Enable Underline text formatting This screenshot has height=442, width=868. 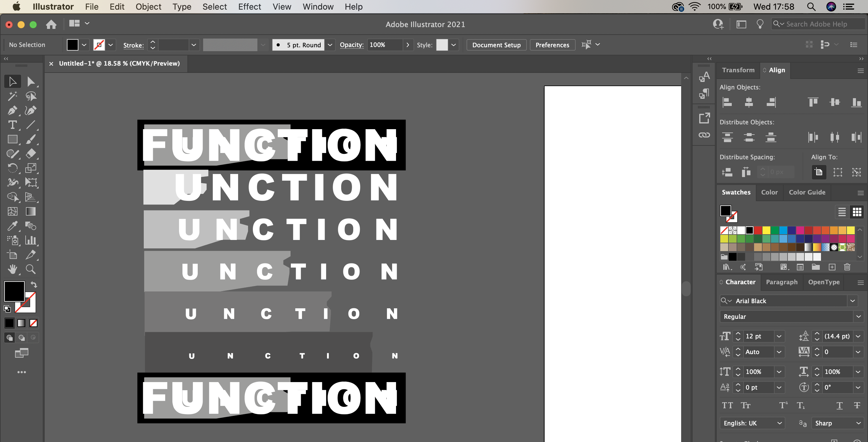(x=839, y=406)
